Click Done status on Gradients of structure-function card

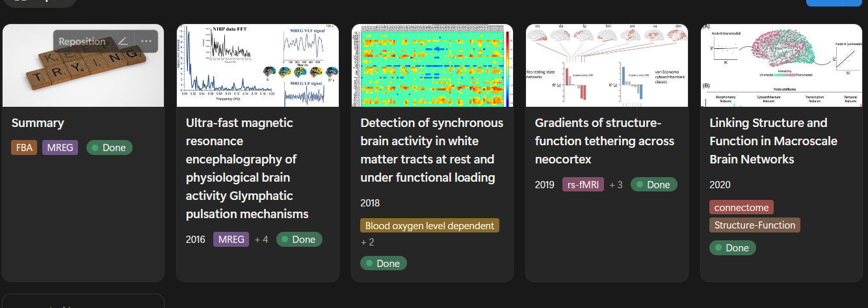coord(654,185)
